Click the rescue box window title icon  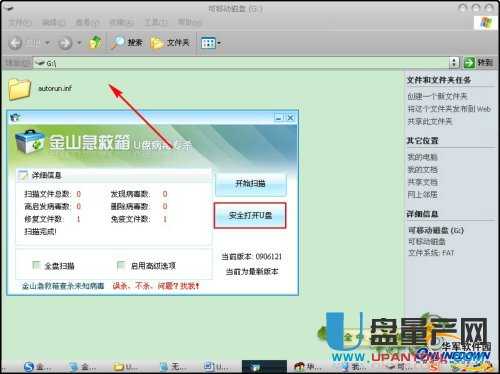pos(16,117)
